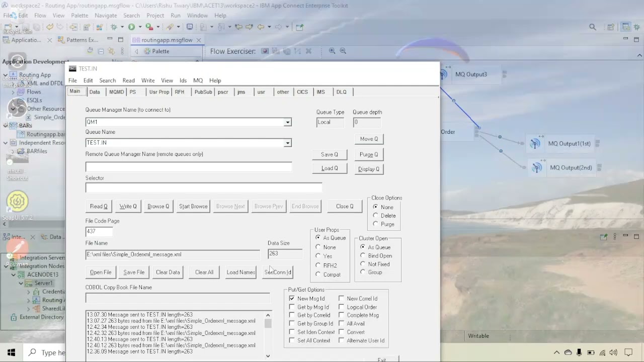Click the MQ Output3 node icon
The width and height of the screenshot is (644, 362).
tap(443, 74)
